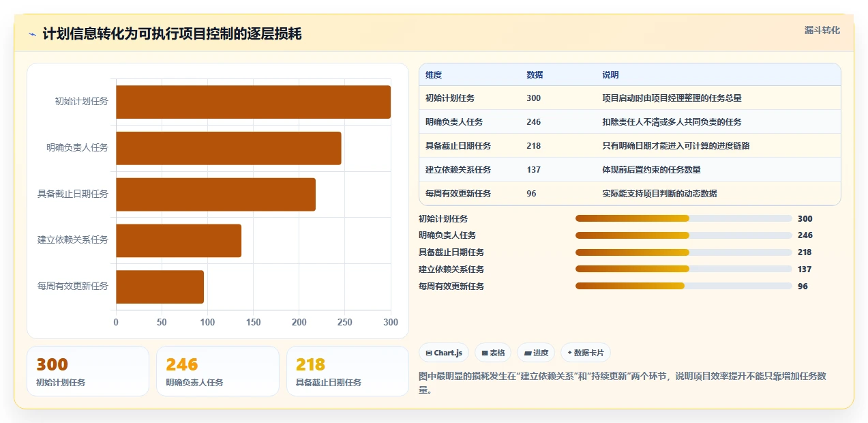Image resolution: width=868 pixels, height=423 pixels.
Task: Click the 明确负责人任务 progress bar showing 246
Action: pos(684,235)
